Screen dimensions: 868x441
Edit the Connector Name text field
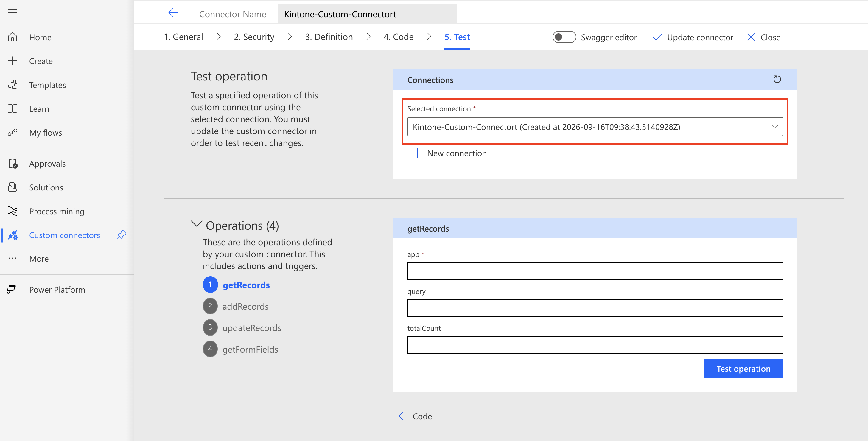tap(367, 14)
